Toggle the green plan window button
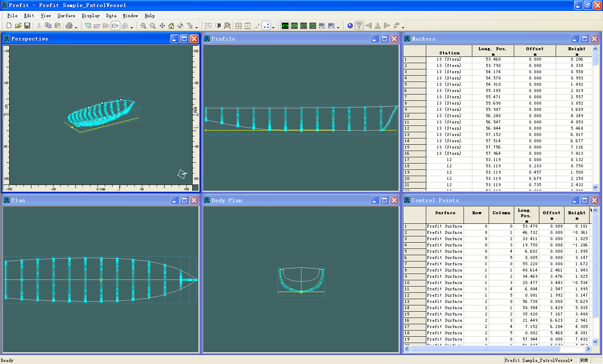Screen dimensions: 603x364 point(294,26)
